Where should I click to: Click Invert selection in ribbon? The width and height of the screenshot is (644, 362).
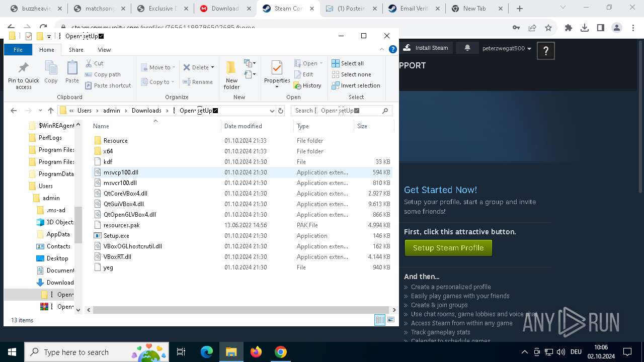(356, 85)
